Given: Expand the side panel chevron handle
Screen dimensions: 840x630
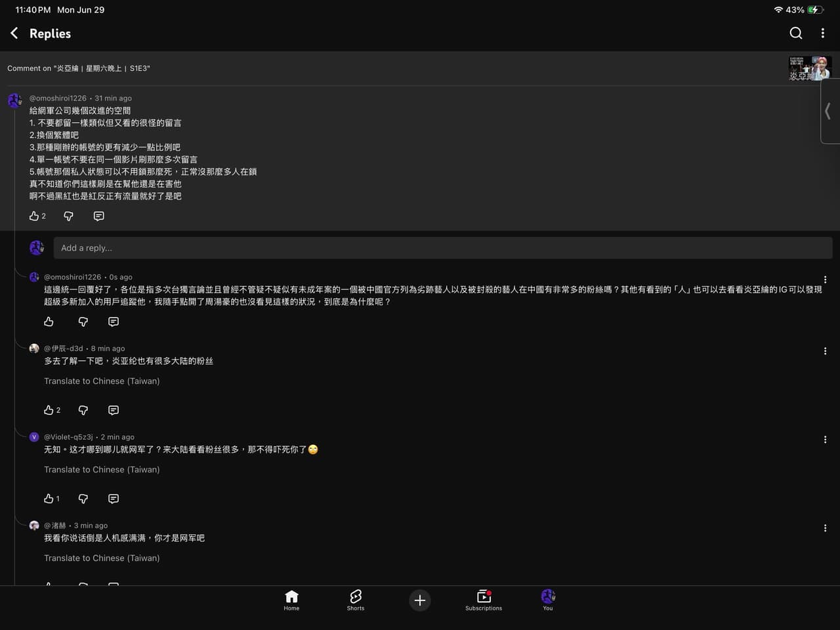Looking at the screenshot, I should point(829,111).
